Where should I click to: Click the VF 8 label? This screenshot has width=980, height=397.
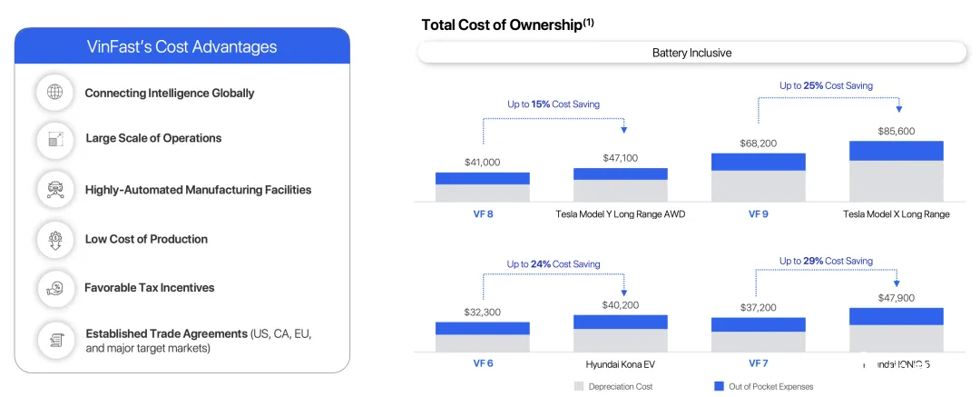pyautogui.click(x=482, y=214)
